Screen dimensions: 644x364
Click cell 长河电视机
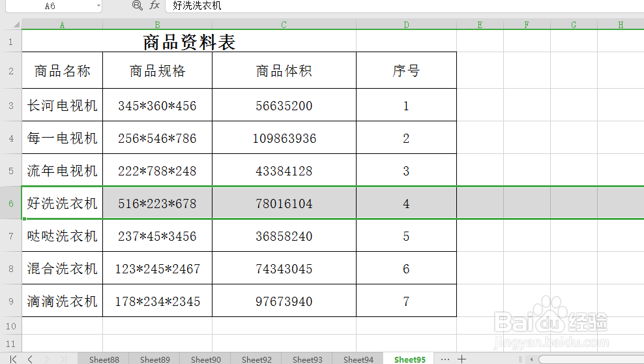[x=62, y=105]
